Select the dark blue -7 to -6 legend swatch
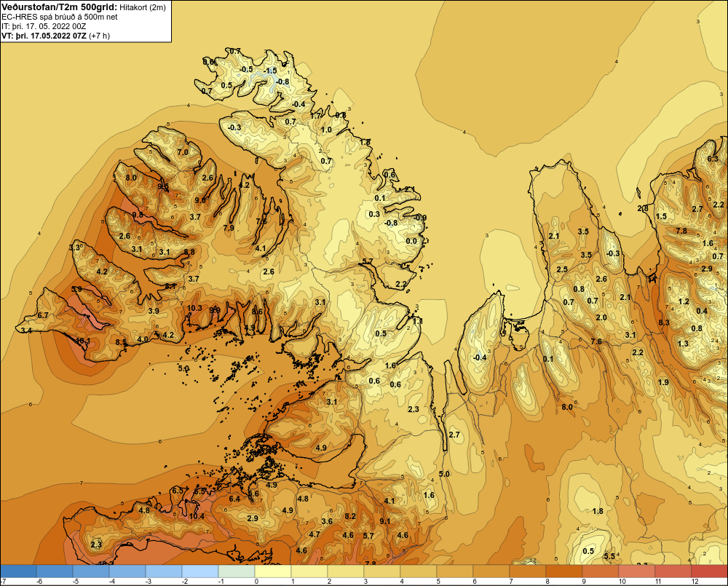Viewport: 728px width, 586px height. point(18,571)
